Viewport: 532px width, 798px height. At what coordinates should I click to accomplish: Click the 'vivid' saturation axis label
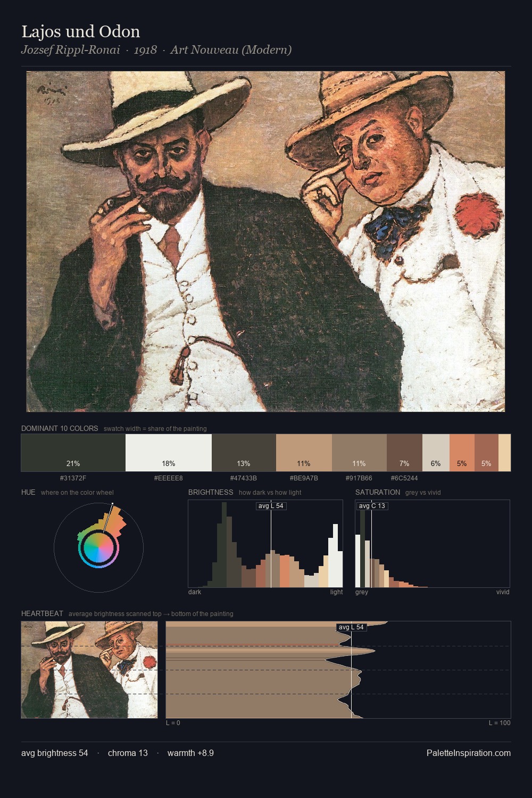pos(503,592)
